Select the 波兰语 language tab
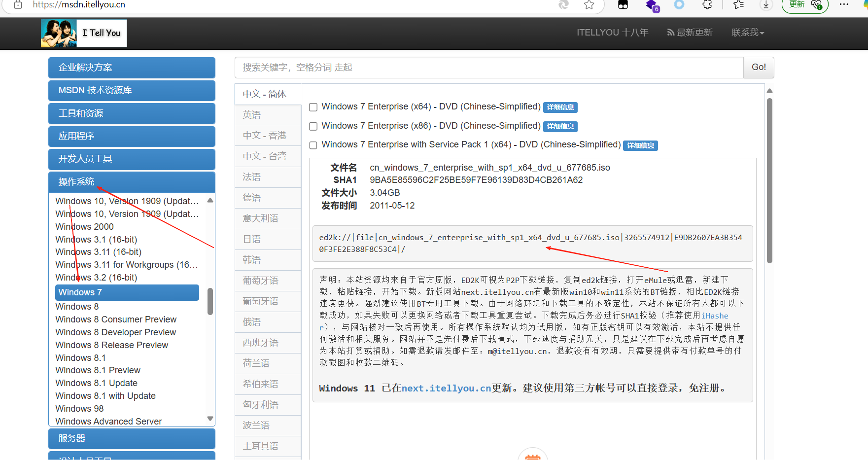 [268, 425]
